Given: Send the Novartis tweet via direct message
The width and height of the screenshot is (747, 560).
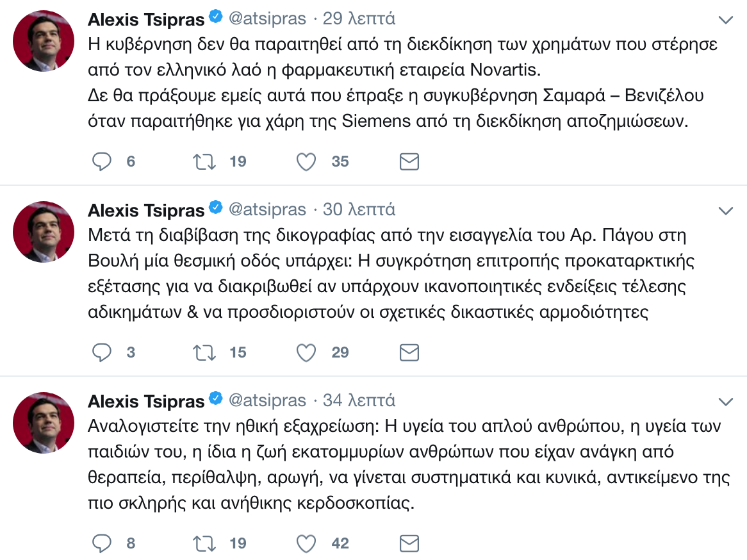Looking at the screenshot, I should [x=409, y=161].
